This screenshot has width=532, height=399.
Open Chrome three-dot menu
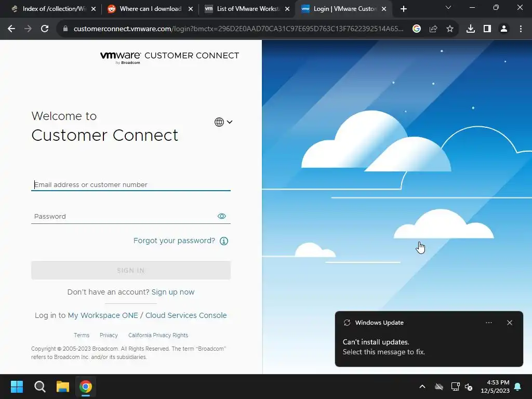521,29
